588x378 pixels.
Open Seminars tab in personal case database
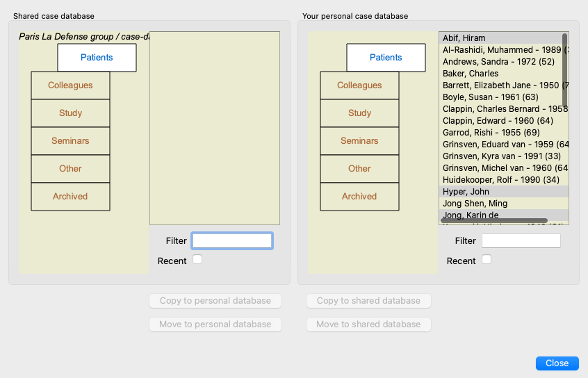[x=359, y=140]
